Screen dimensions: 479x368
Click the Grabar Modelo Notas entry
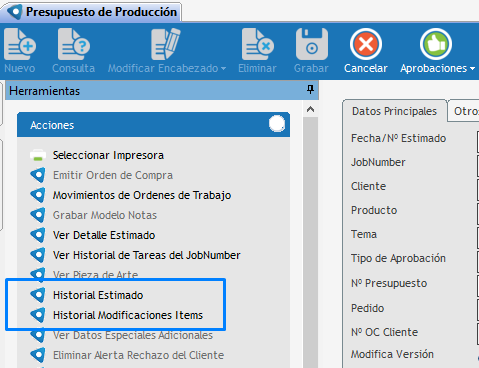pyautogui.click(x=105, y=215)
